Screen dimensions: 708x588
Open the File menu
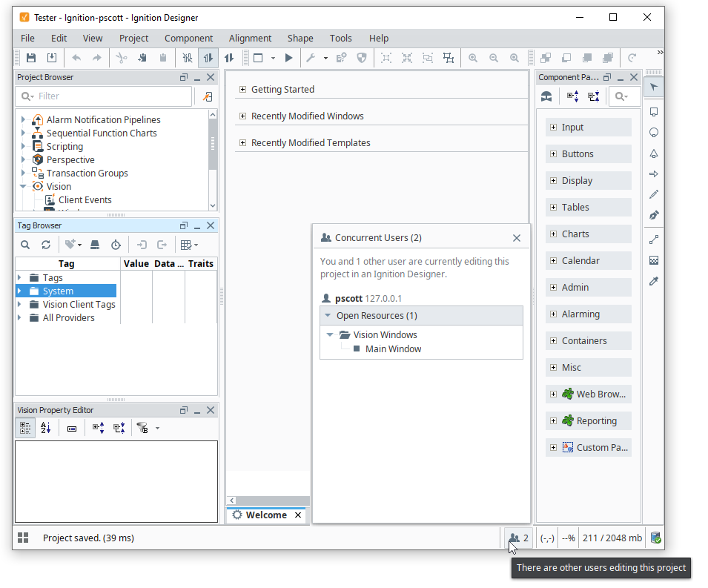pyautogui.click(x=27, y=39)
